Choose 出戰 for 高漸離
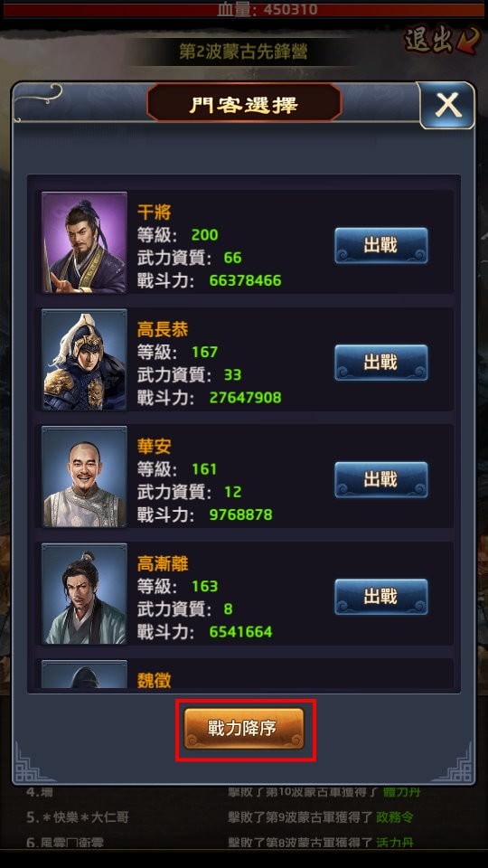This screenshot has height=868, width=488. [x=380, y=597]
